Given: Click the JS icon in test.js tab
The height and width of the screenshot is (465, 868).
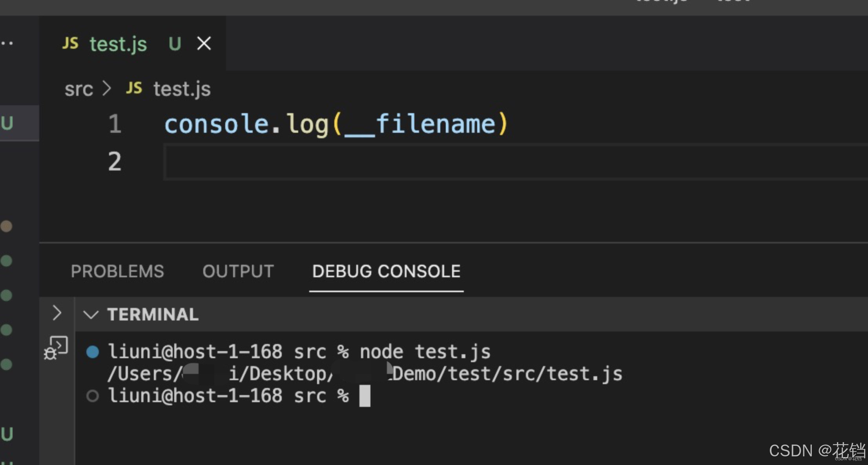Looking at the screenshot, I should coord(71,43).
